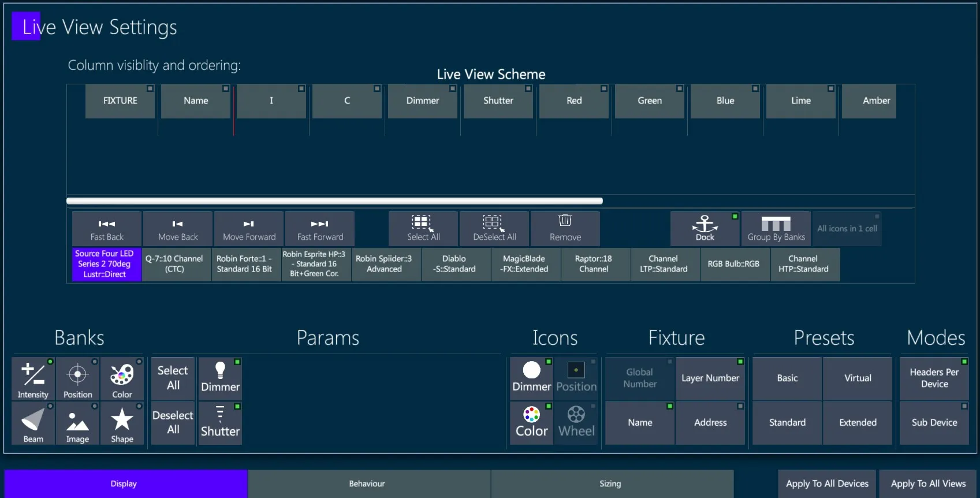Choose Q-7::10 Channel (CTC) fixture type
The image size is (980, 498).
177,265
